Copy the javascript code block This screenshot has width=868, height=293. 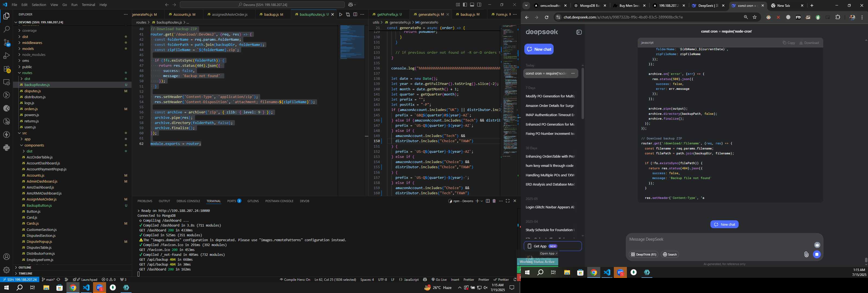789,43
